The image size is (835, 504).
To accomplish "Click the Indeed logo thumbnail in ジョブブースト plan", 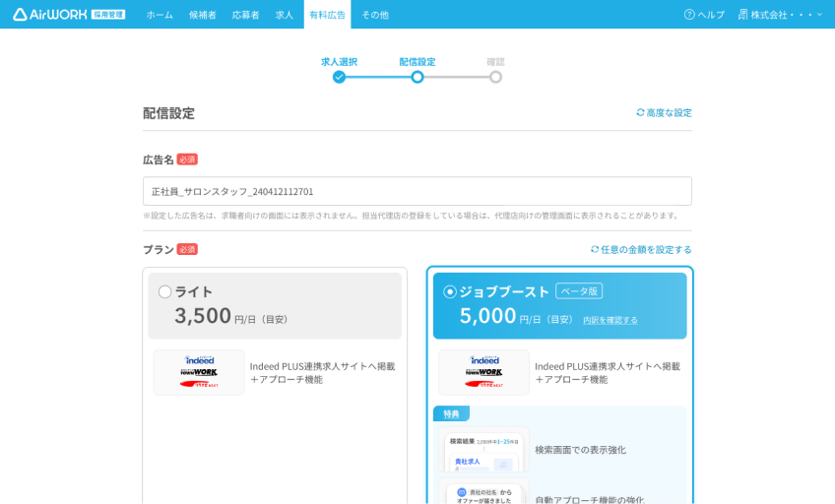I will tap(484, 372).
